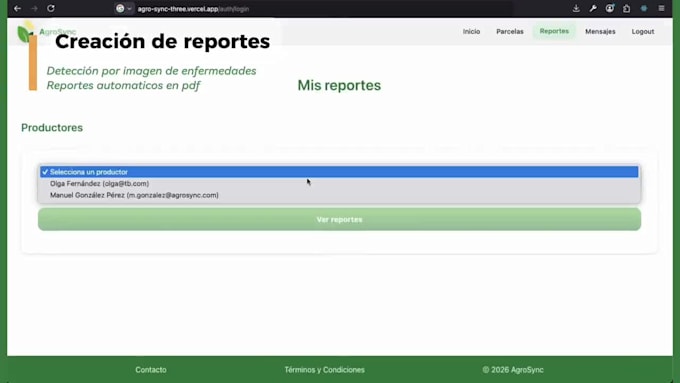
Task: Choose Olga Fernández from the producer list
Action: tap(339, 183)
